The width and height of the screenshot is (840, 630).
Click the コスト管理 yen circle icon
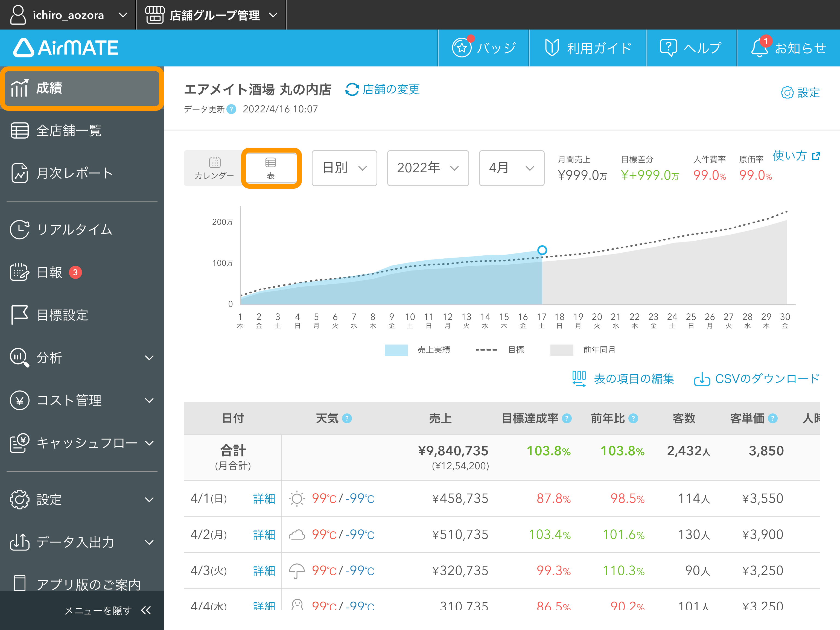(x=19, y=400)
